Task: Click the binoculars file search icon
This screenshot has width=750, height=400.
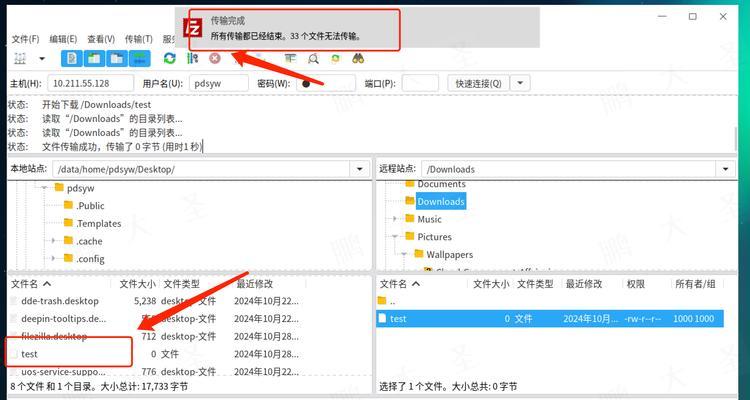Action: coord(358,58)
